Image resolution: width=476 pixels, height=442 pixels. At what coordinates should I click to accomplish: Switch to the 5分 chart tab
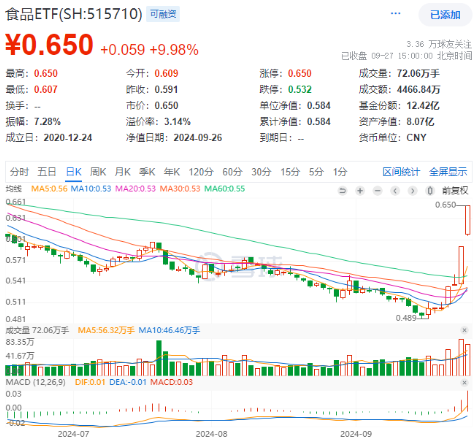pyautogui.click(x=316, y=172)
